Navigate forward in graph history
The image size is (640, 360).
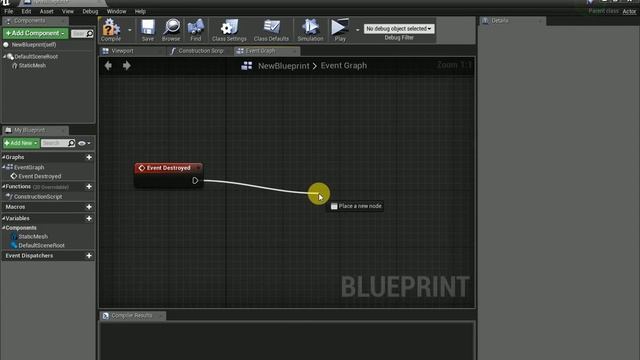pos(127,65)
